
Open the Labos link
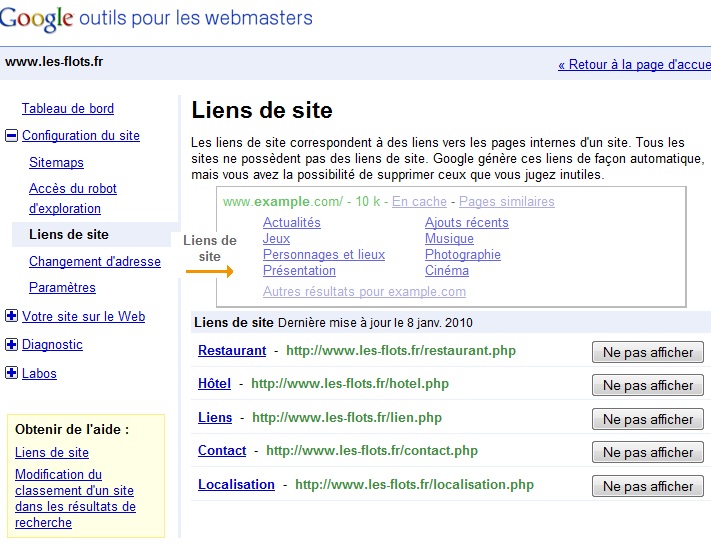coord(39,373)
